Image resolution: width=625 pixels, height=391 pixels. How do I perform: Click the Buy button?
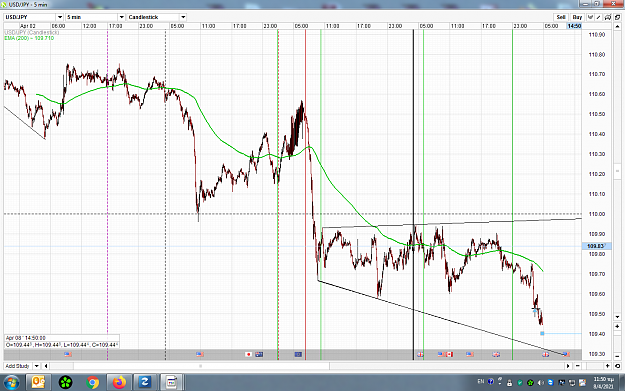point(577,17)
